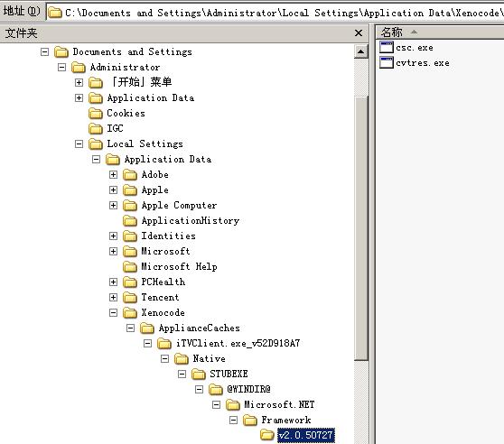
Task: Select the @WINDIR@ folder icon
Action: pos(216,390)
